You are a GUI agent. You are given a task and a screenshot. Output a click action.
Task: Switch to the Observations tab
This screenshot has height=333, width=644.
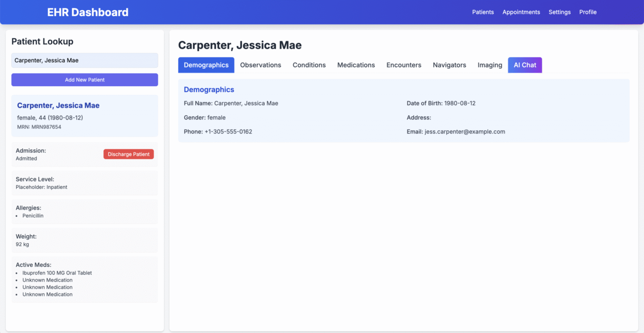point(261,65)
